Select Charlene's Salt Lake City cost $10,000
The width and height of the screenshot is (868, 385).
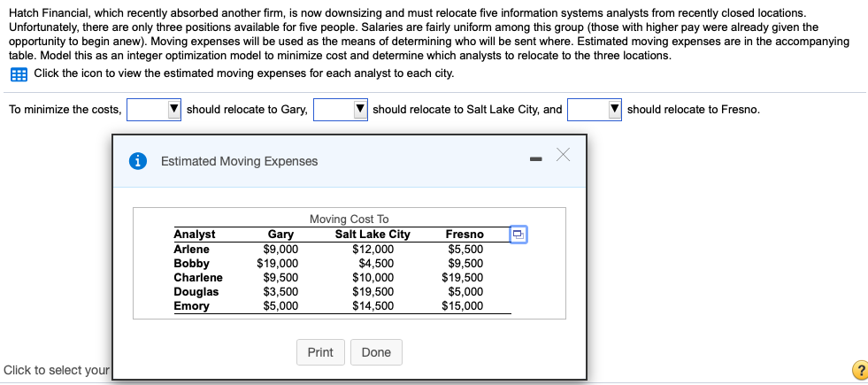(x=373, y=278)
